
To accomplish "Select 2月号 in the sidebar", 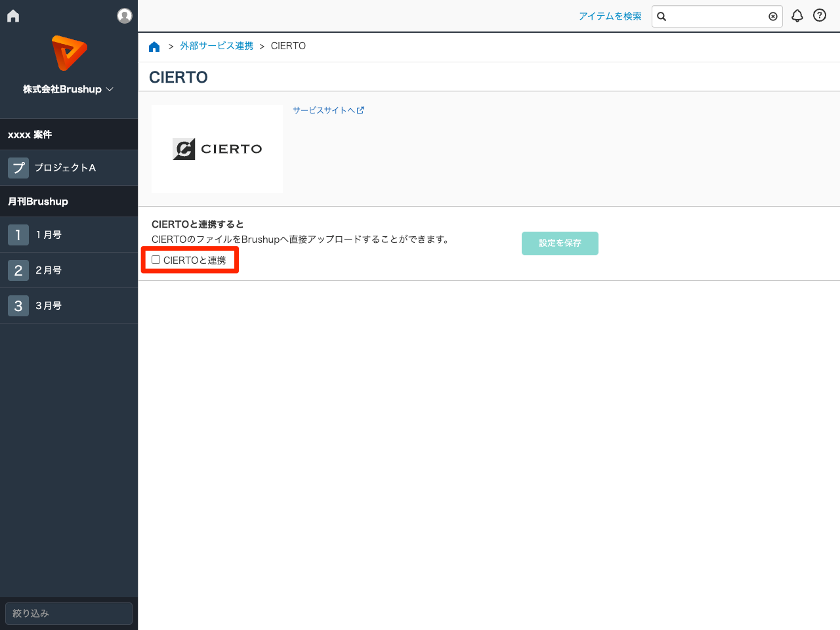I will [69, 270].
